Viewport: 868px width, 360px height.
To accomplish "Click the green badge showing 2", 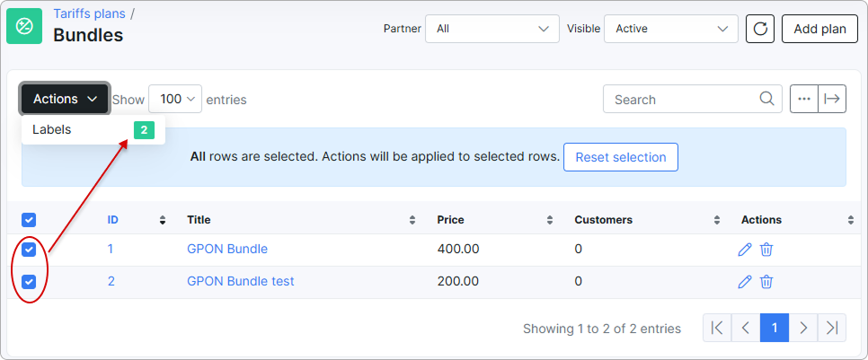I will point(144,130).
